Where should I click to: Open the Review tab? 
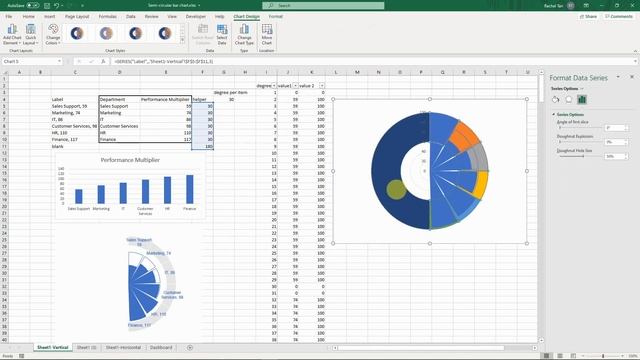click(151, 16)
